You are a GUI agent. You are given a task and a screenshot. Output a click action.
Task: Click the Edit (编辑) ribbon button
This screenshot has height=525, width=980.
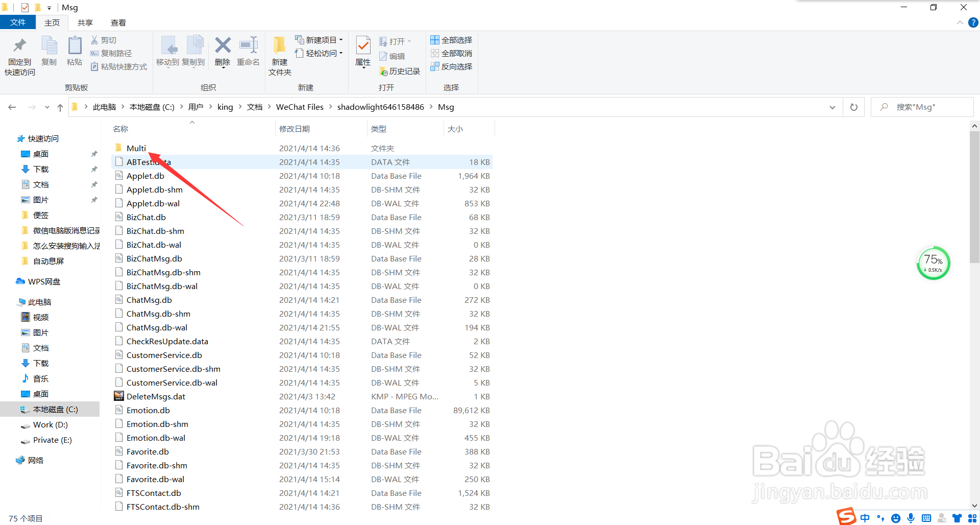click(x=392, y=56)
